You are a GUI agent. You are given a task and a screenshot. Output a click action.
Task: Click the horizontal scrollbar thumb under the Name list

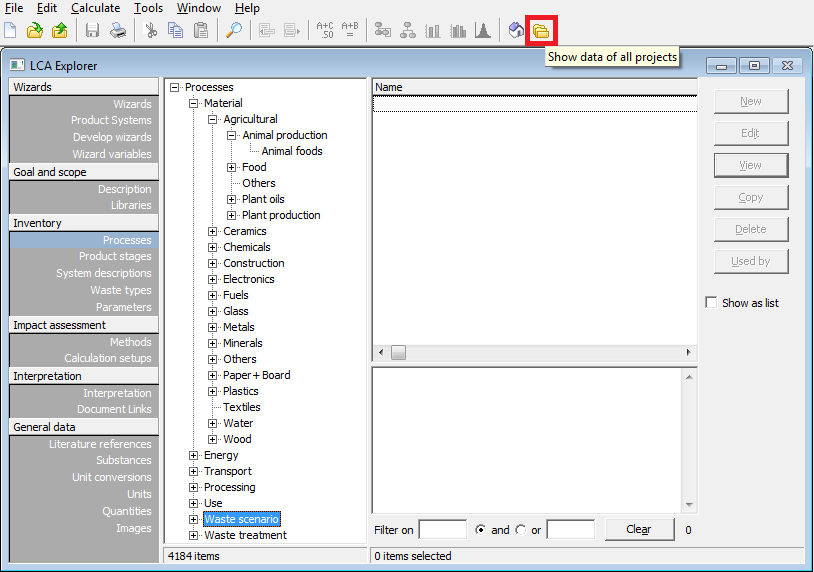tap(398, 352)
